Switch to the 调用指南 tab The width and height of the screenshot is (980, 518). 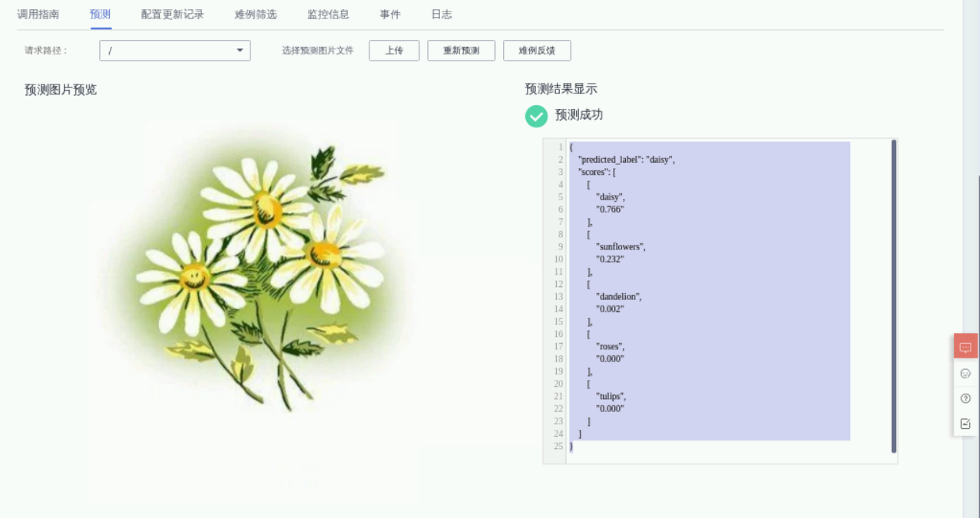tap(38, 15)
